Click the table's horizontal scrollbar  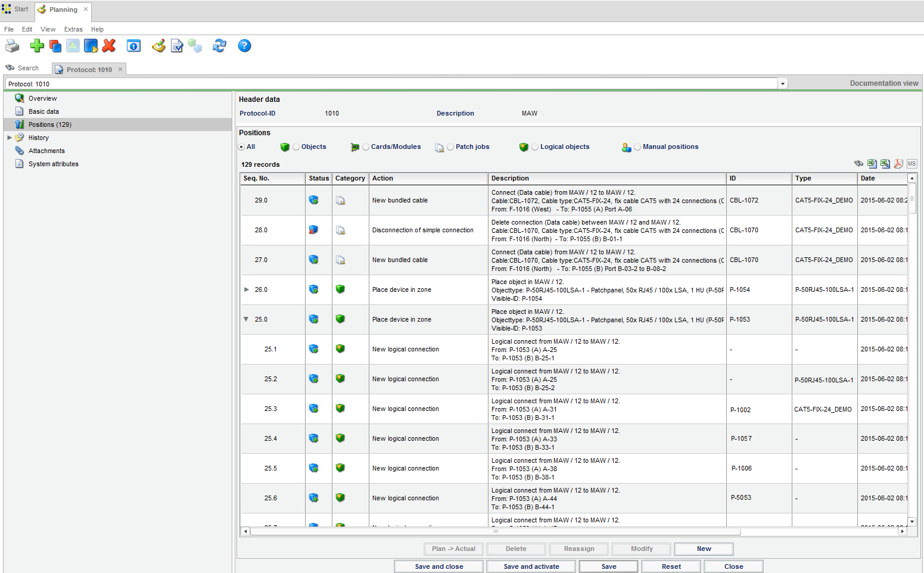click(x=494, y=531)
